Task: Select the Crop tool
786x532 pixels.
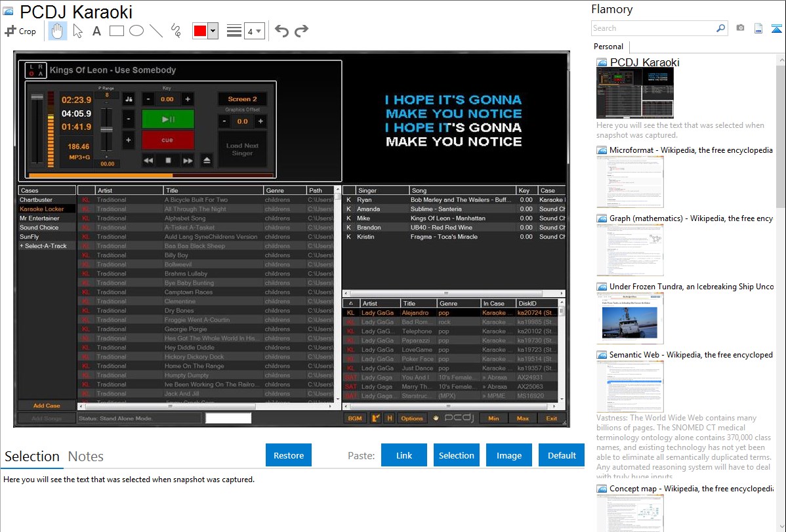Action: [20, 31]
